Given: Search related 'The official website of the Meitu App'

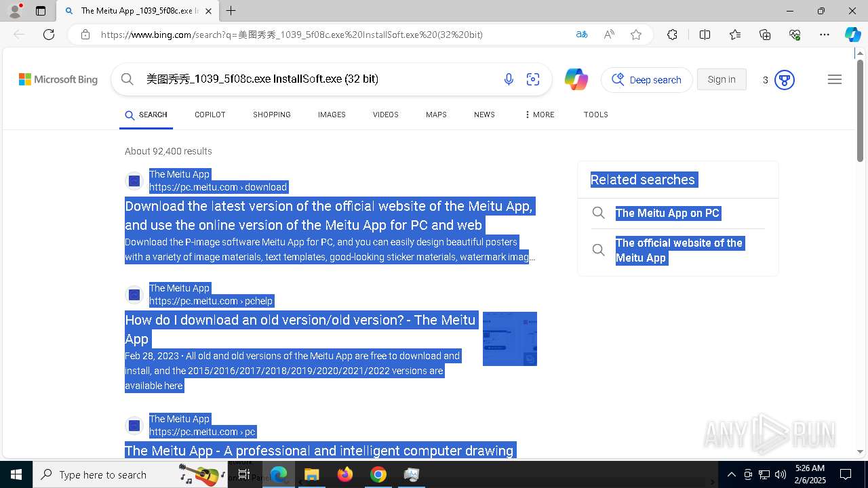Looking at the screenshot, I should tap(679, 250).
